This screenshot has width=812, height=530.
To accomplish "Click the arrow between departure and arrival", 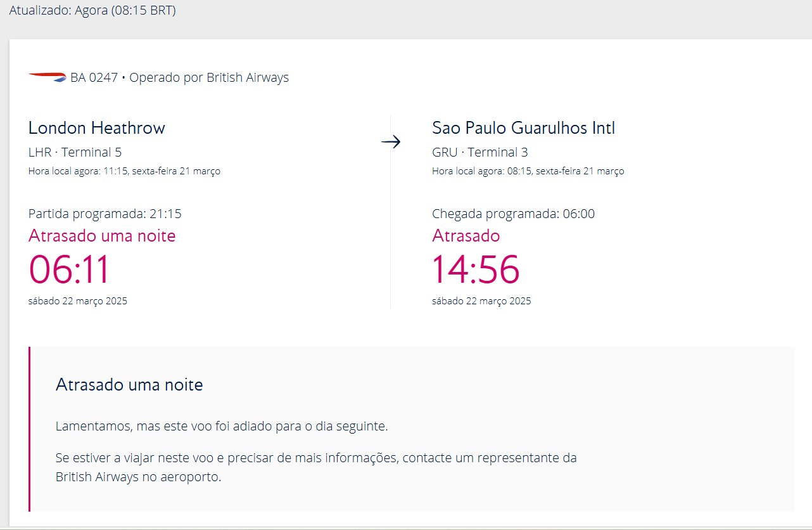I will (391, 142).
